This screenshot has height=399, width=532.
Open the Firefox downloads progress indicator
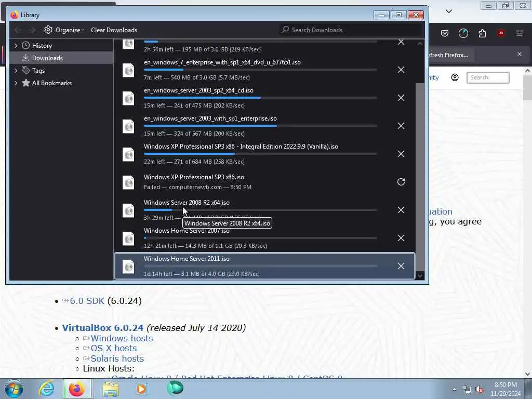pos(463,33)
